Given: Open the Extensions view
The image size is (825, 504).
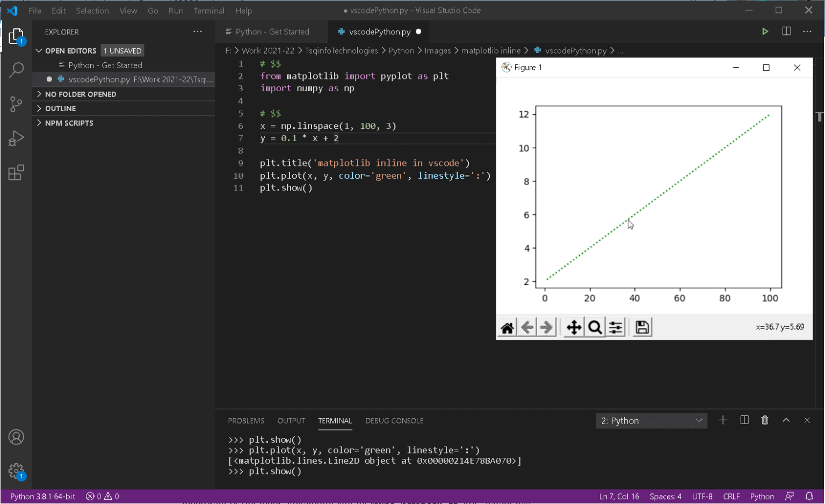Looking at the screenshot, I should (16, 173).
